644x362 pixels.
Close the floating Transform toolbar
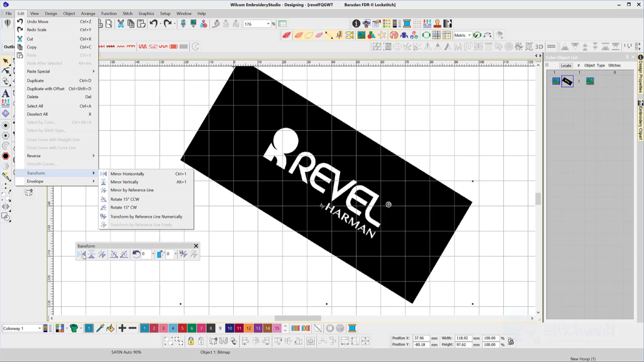(x=196, y=246)
